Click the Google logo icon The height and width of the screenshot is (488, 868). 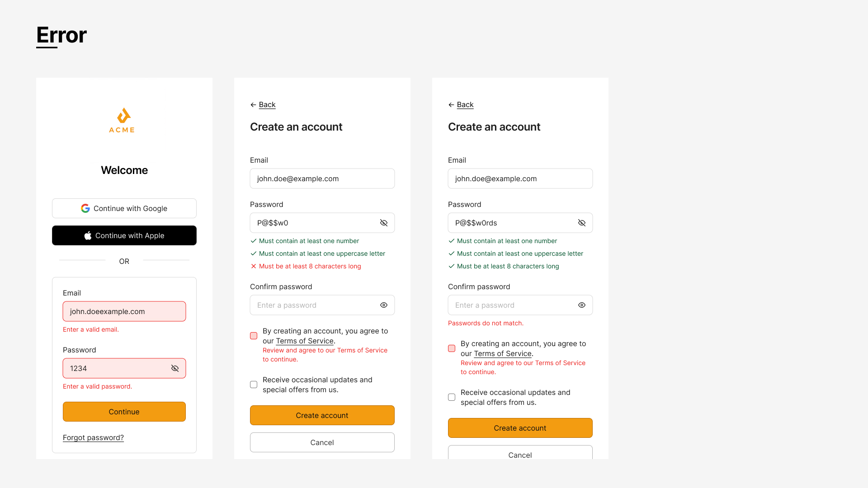click(85, 208)
